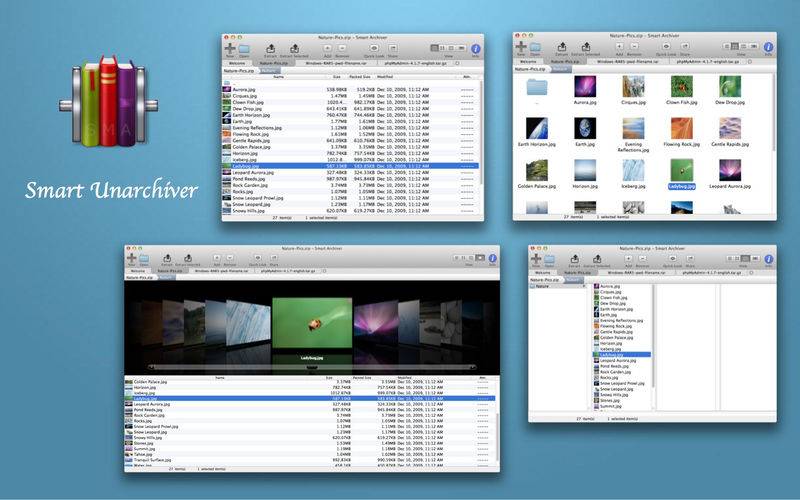
Task: Click the New plus icon in icon-view window
Action: (521, 47)
